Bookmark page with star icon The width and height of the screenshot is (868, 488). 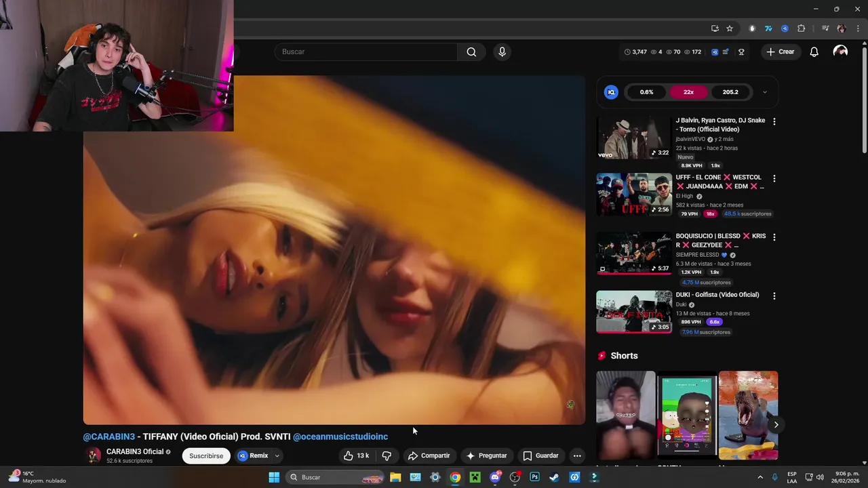click(x=730, y=28)
